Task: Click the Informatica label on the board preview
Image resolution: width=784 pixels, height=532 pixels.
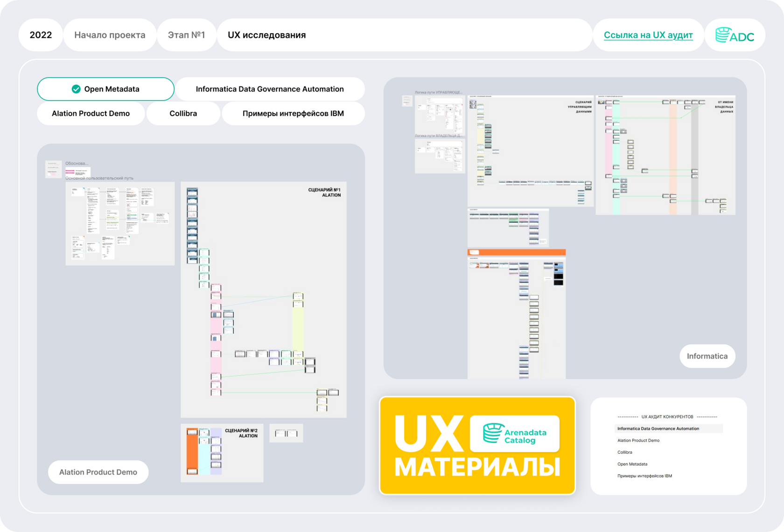Action: (707, 356)
